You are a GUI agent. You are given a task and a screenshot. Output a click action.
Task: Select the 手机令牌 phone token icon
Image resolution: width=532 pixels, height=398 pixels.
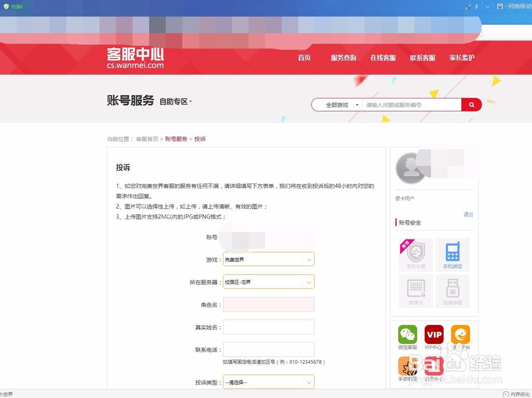click(415, 254)
